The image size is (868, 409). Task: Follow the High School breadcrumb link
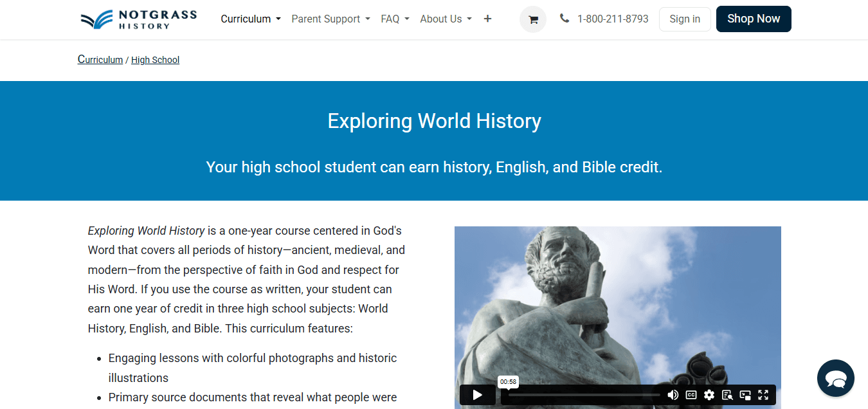[155, 59]
